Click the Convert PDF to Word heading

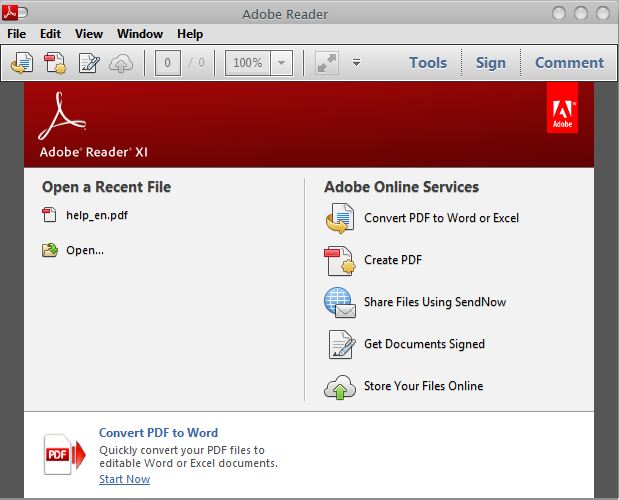point(158,433)
